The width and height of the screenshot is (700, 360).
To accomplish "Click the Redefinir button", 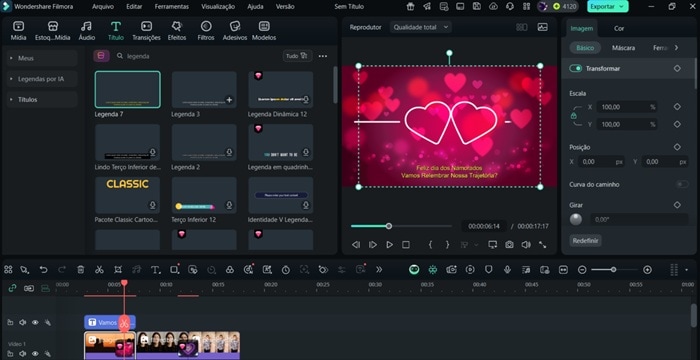I will tap(585, 240).
